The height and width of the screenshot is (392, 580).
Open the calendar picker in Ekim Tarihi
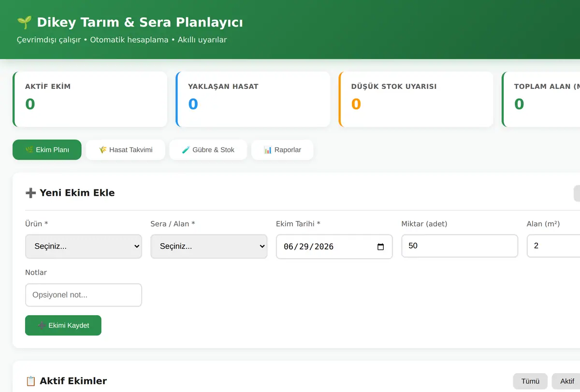click(380, 247)
